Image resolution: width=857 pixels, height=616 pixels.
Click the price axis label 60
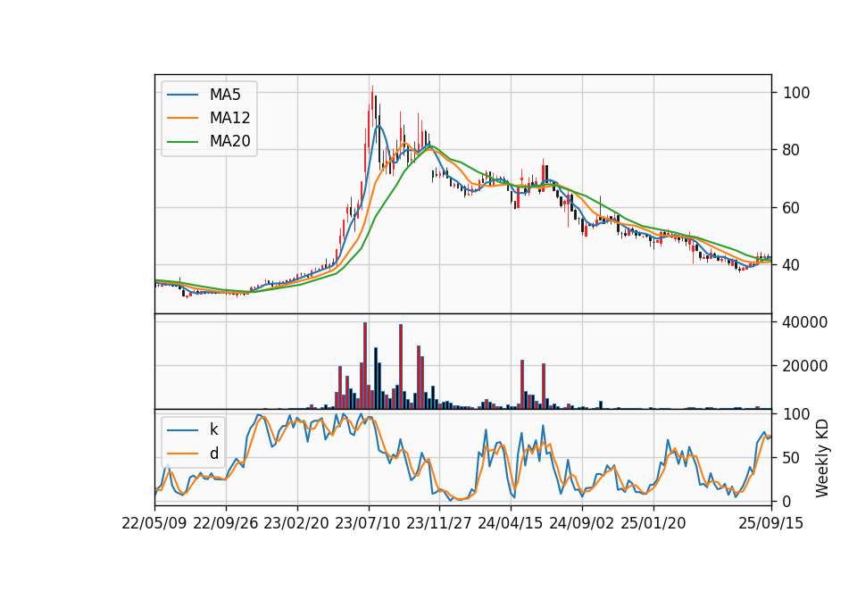point(791,208)
